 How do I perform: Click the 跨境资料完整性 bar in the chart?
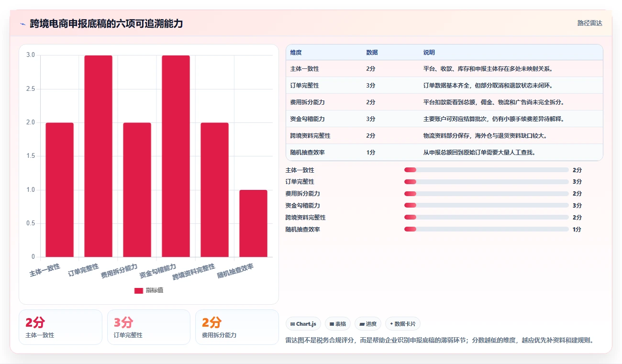[x=215, y=190]
